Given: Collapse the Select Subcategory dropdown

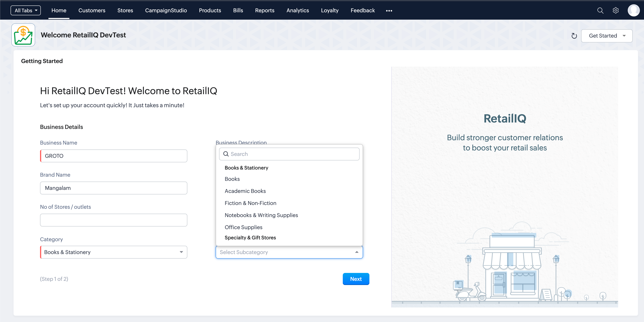Looking at the screenshot, I should pyautogui.click(x=289, y=252).
